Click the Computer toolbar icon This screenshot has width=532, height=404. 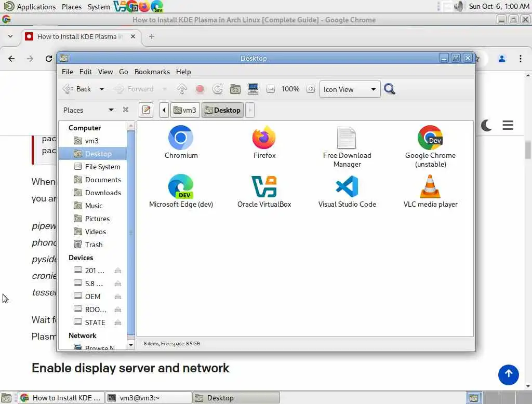pos(253,89)
